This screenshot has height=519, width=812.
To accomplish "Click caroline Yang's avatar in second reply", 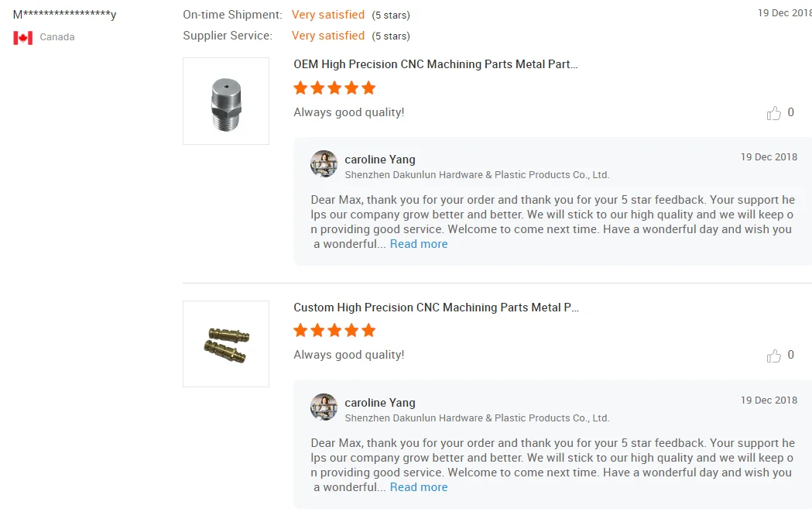I will point(324,407).
